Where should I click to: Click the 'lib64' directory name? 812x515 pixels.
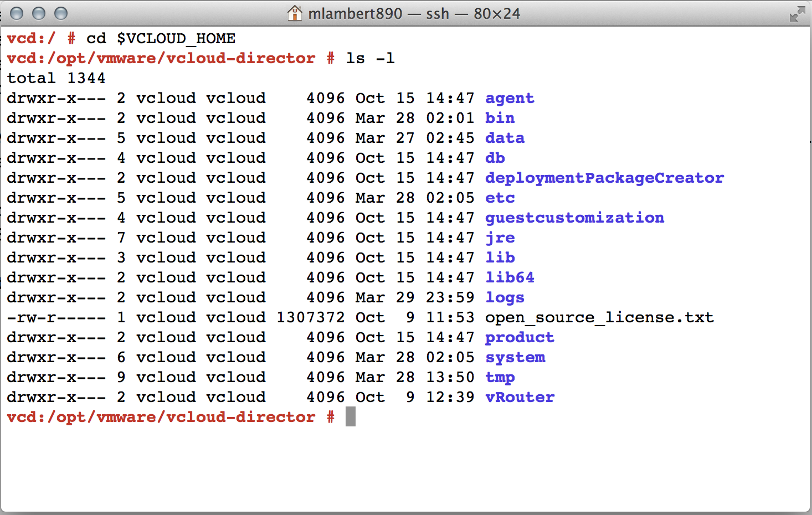[x=510, y=277]
